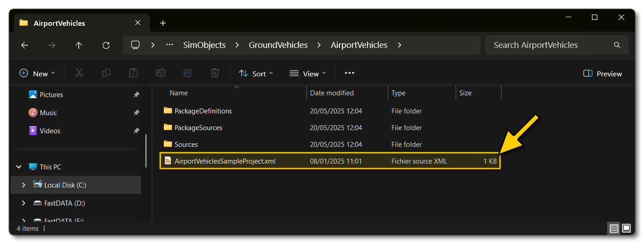Click the navigation pane scrollbar
The width and height of the screenshot is (644, 244).
pos(146,151)
